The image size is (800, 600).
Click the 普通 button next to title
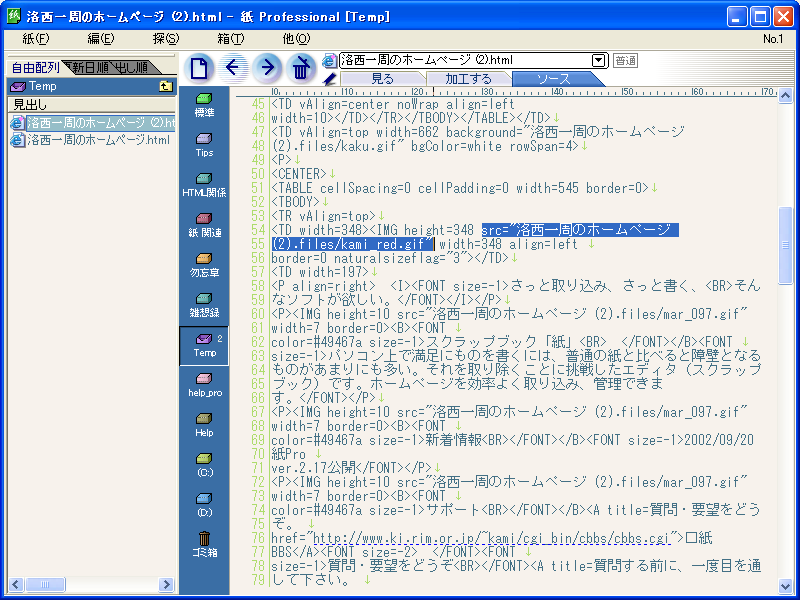pyautogui.click(x=625, y=61)
